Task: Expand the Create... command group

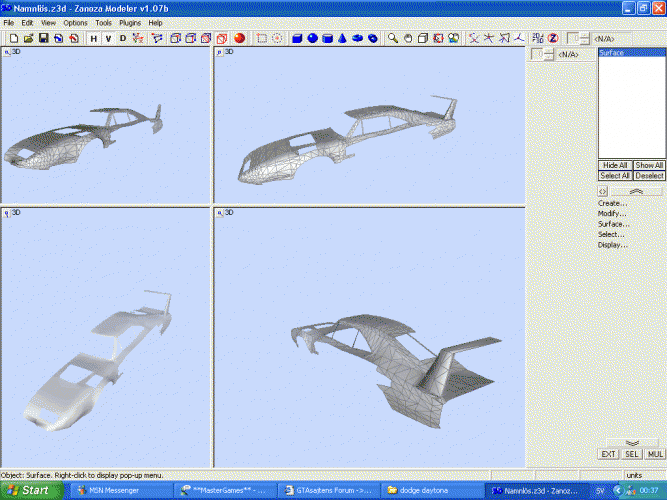Action: (x=612, y=203)
